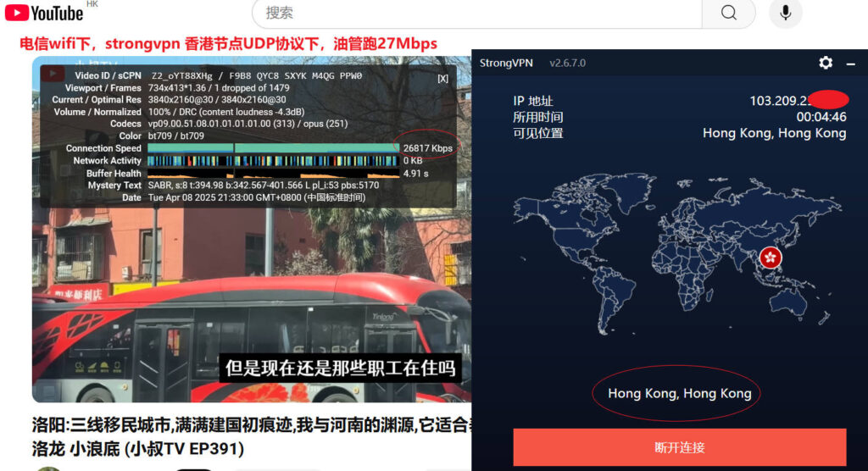Image resolution: width=868 pixels, height=471 pixels.
Task: Click the elapsed time 00:04:46
Action: click(x=821, y=117)
